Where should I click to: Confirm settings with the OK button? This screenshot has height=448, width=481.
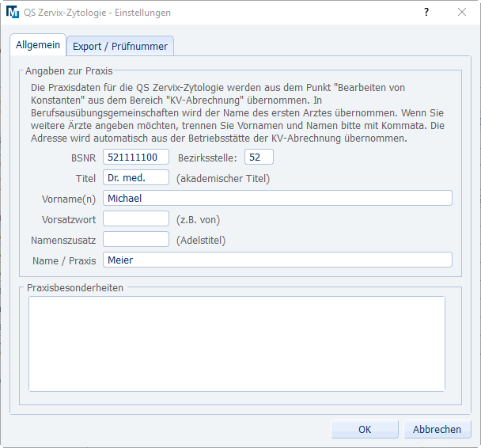pos(365,429)
